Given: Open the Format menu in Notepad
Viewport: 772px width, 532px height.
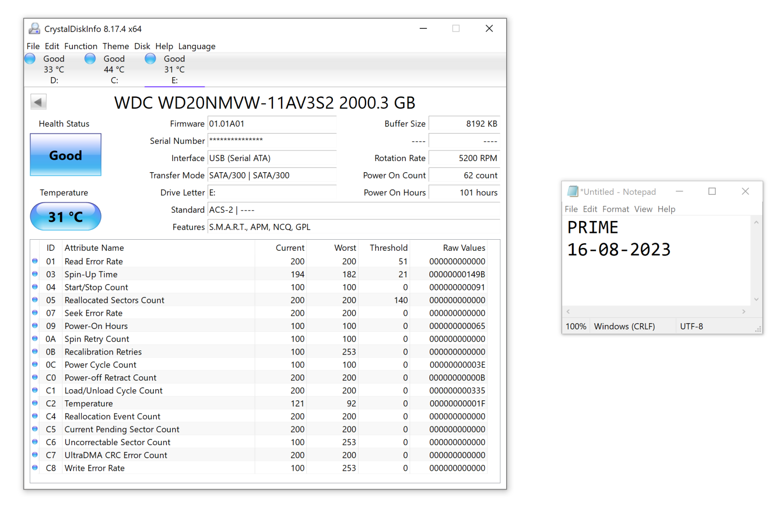Looking at the screenshot, I should pos(616,209).
